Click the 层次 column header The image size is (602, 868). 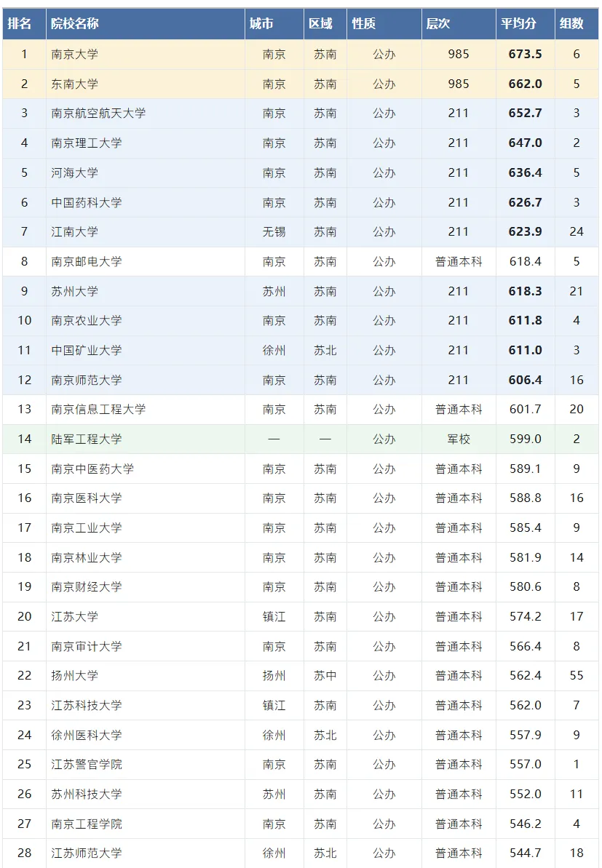pos(459,23)
